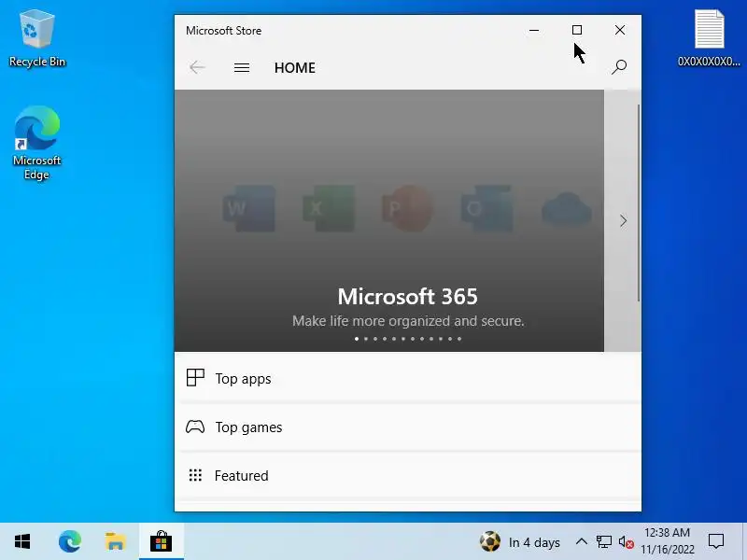Click the Word icon in banner
This screenshot has height=560, width=747.
tap(248, 208)
